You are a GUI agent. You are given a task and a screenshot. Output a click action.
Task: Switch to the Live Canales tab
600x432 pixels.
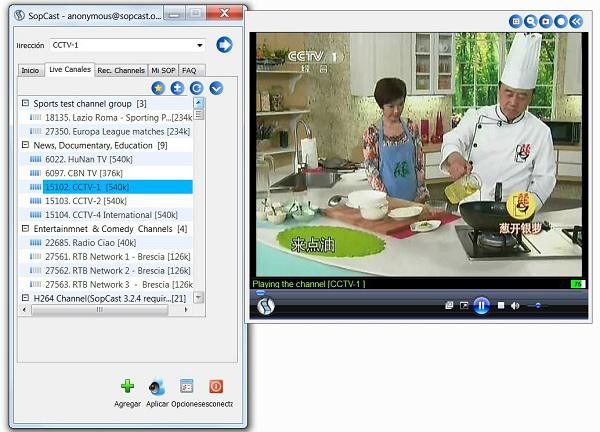tap(70, 70)
